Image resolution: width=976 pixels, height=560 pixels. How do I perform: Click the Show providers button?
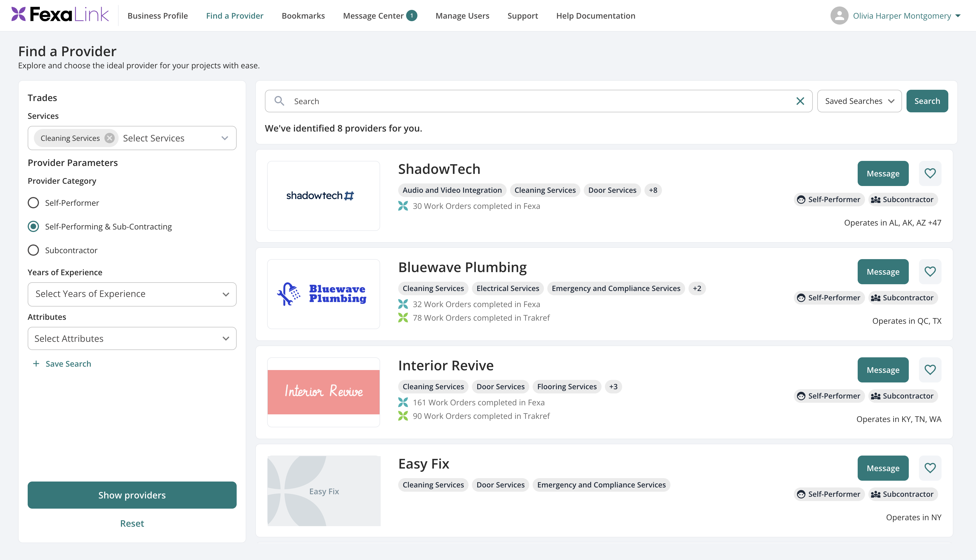pos(132,495)
